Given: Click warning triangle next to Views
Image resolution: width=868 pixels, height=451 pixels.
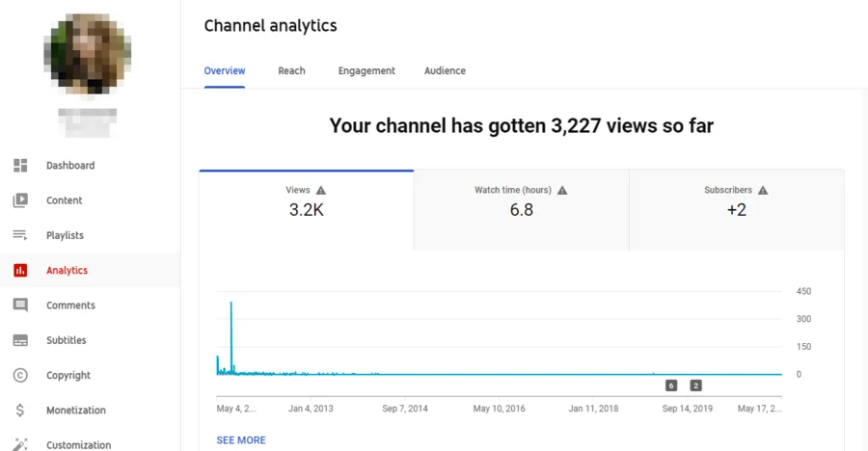Looking at the screenshot, I should (x=321, y=191).
